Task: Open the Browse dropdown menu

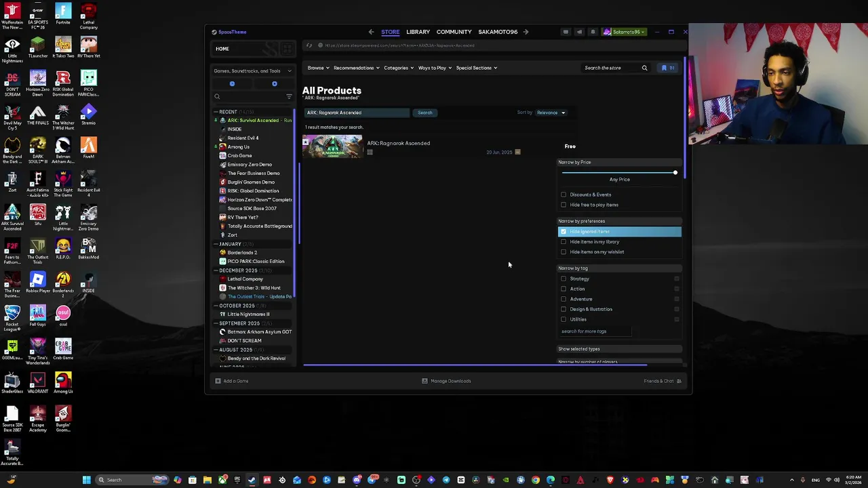Action: tap(318, 68)
